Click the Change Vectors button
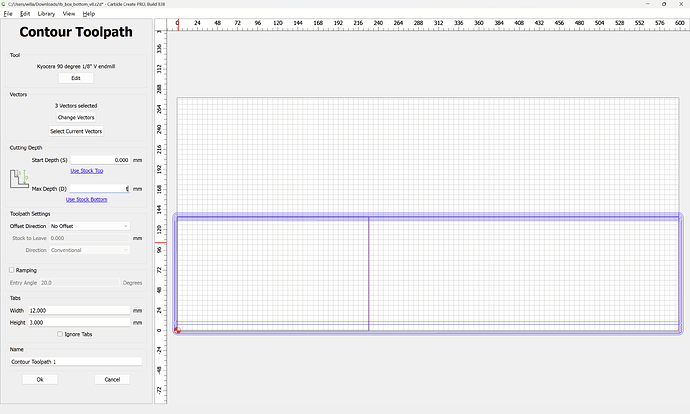The height and width of the screenshot is (414, 690). coord(76,118)
